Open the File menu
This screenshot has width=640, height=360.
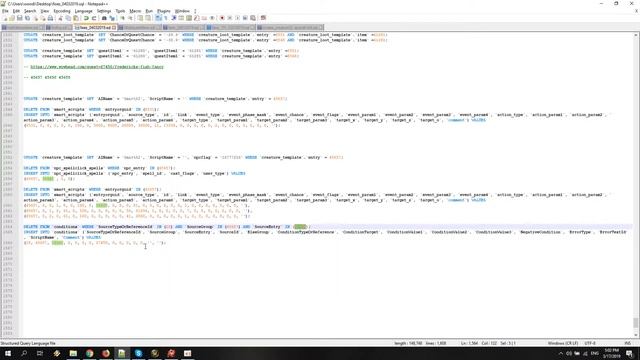coord(5,11)
